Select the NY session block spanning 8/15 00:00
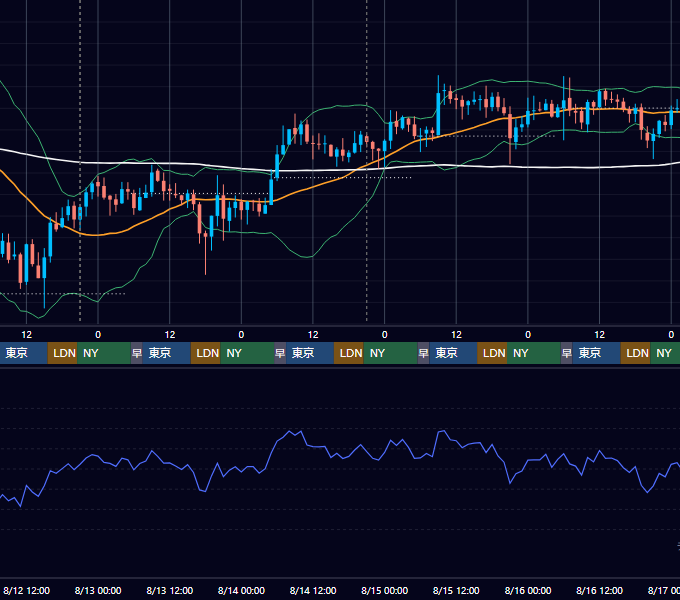 pos(390,353)
